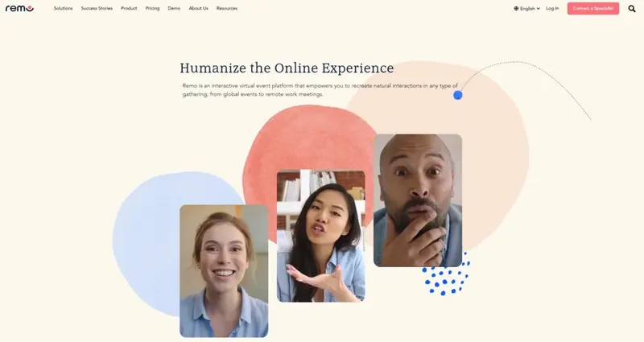644x342 pixels.
Task: Open the About Us page
Action: coord(198,8)
